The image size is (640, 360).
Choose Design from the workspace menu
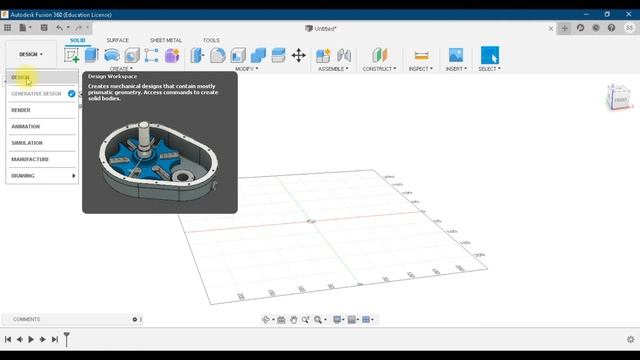pos(42,77)
